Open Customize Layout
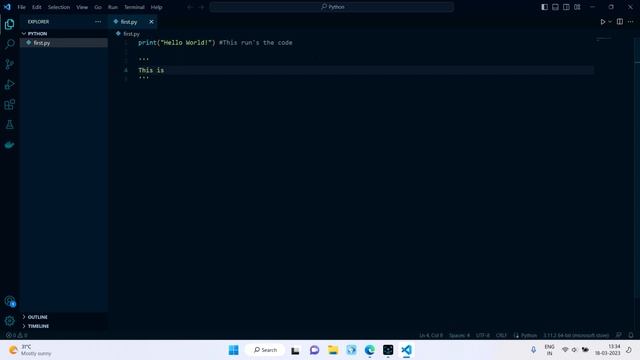 click(577, 7)
